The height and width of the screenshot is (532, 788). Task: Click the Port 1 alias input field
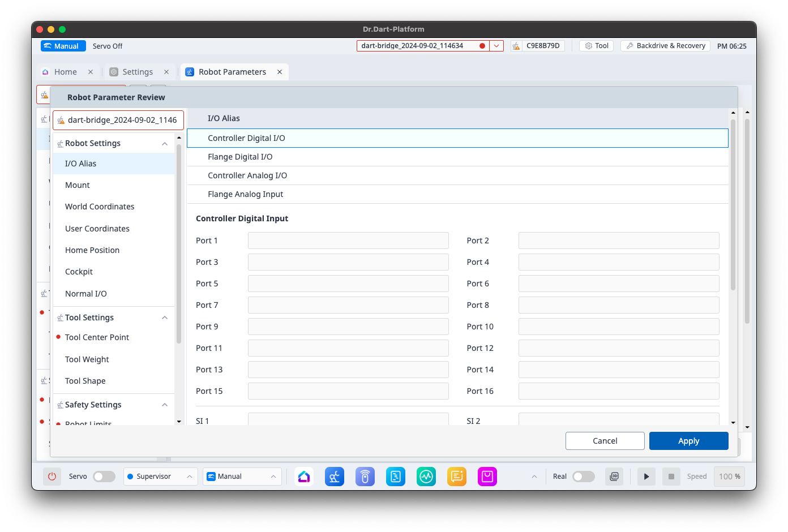[x=348, y=241]
